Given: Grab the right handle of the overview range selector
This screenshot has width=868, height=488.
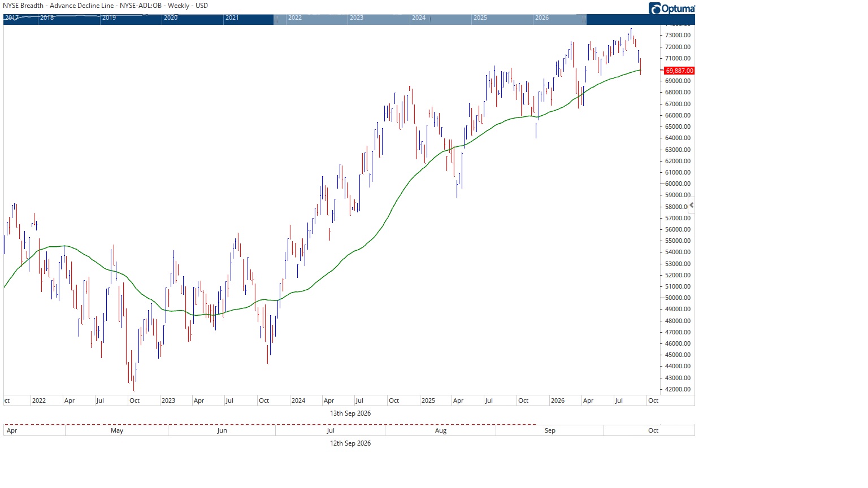Looking at the screenshot, I should 584,19.
